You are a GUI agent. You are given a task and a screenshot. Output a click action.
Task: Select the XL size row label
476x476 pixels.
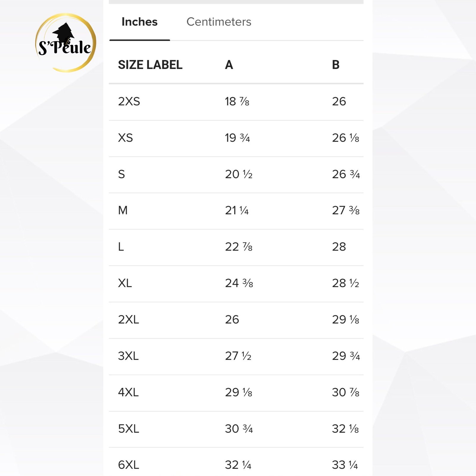coord(125,283)
